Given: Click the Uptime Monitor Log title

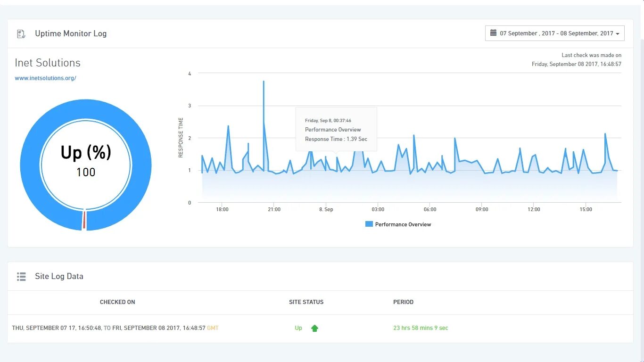Looking at the screenshot, I should 71,33.
